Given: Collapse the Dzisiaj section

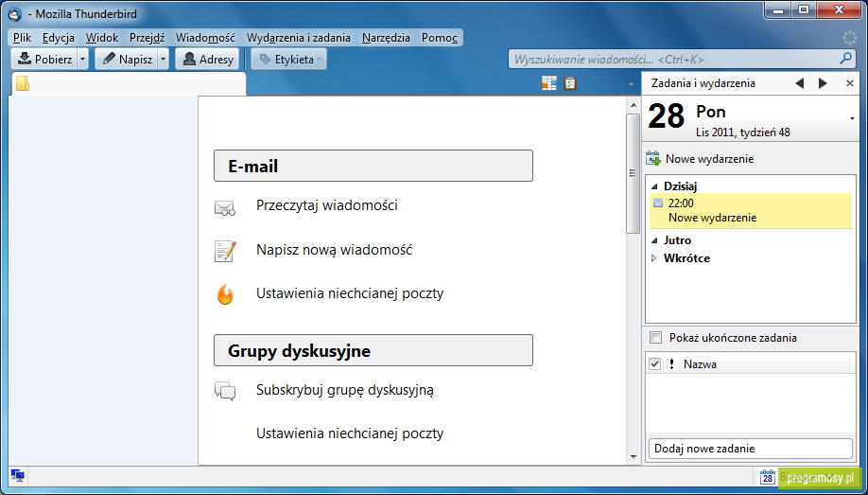Looking at the screenshot, I should (x=655, y=186).
